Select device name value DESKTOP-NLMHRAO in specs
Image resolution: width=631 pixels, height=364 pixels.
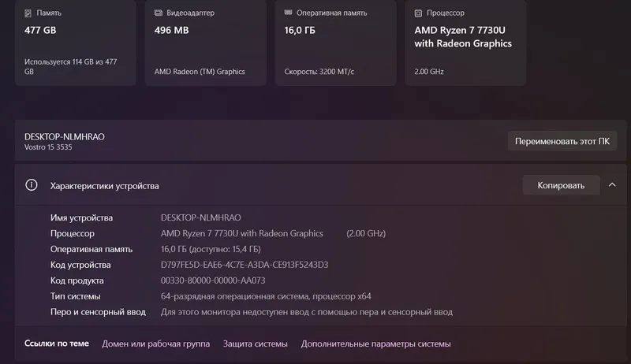pos(201,217)
